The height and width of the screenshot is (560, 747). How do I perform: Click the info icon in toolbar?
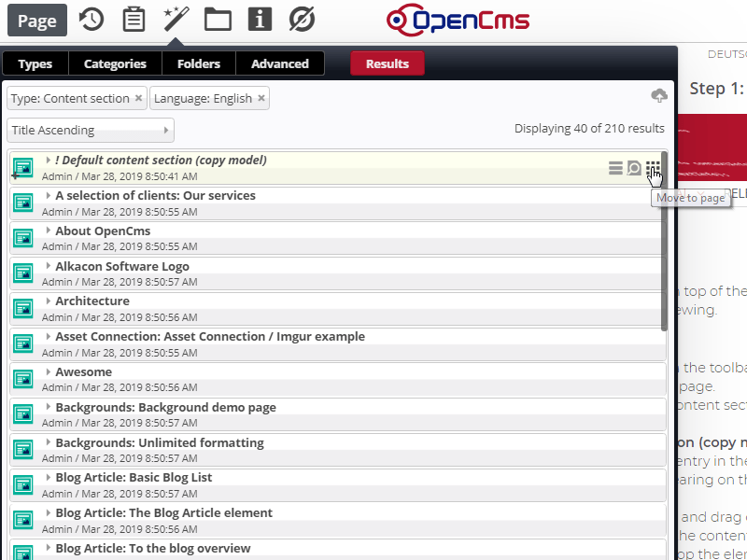(261, 20)
